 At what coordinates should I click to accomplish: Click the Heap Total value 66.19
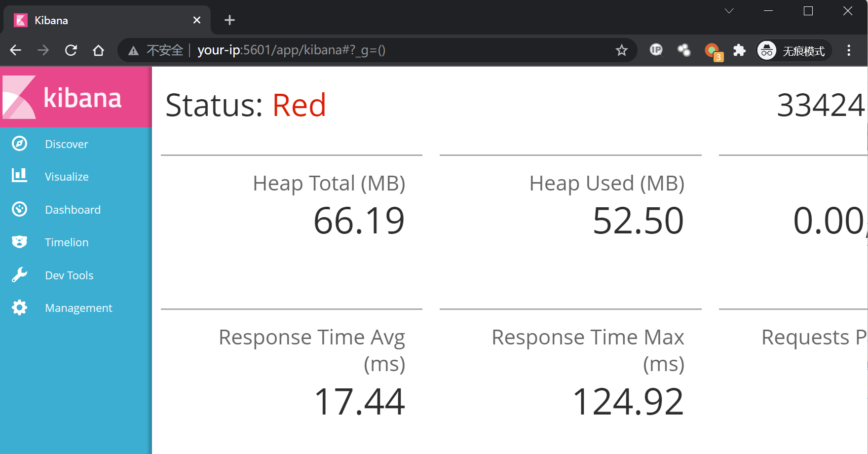(359, 221)
